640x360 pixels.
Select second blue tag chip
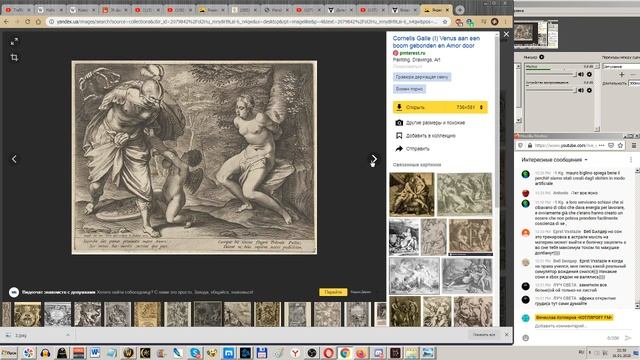[409, 89]
